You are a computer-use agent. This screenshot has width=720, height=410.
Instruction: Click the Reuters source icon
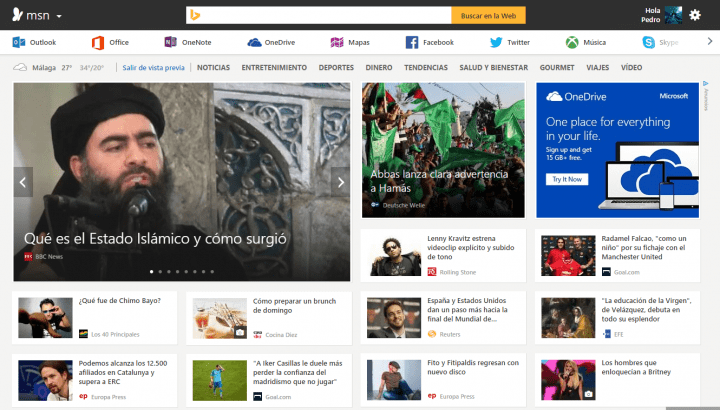(x=432, y=334)
